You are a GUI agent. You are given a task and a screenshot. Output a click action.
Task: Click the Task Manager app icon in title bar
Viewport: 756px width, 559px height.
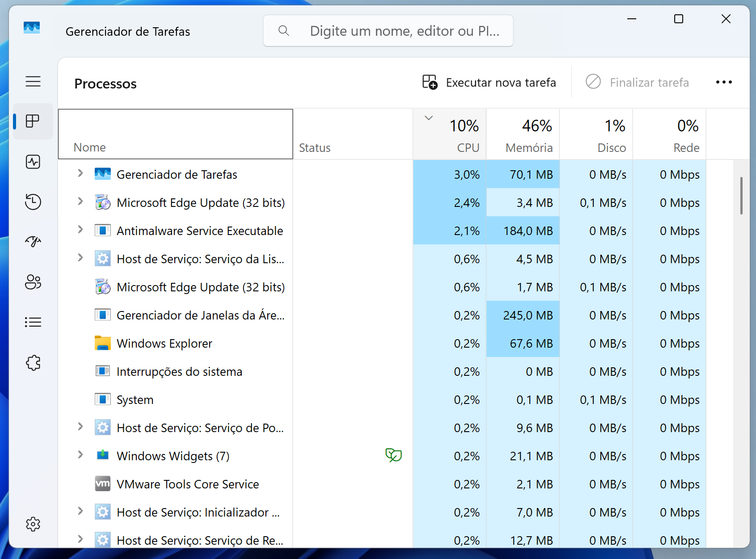[x=32, y=28]
